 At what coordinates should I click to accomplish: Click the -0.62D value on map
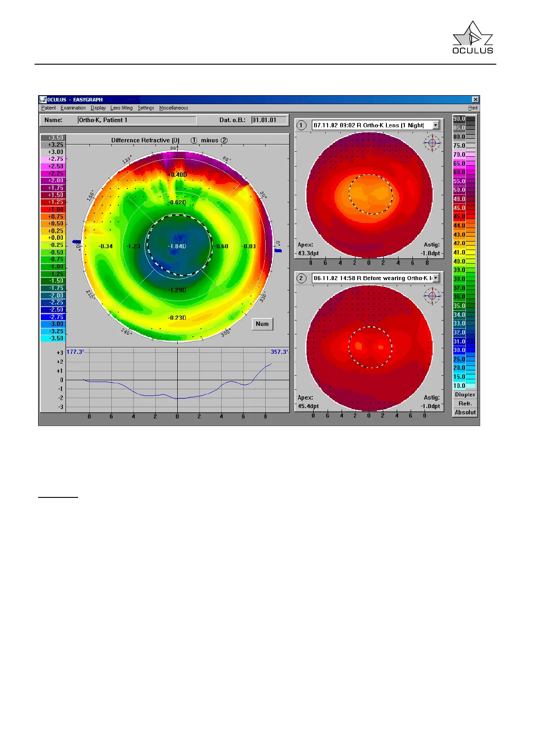[x=177, y=202]
